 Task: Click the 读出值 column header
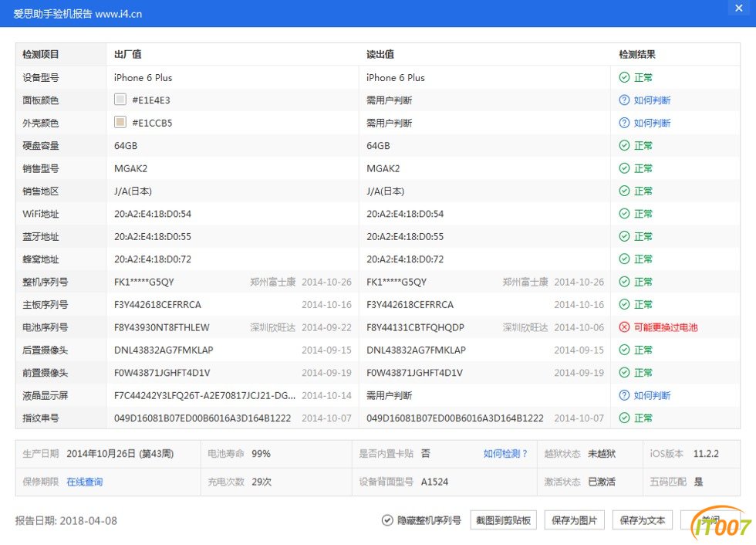(380, 55)
